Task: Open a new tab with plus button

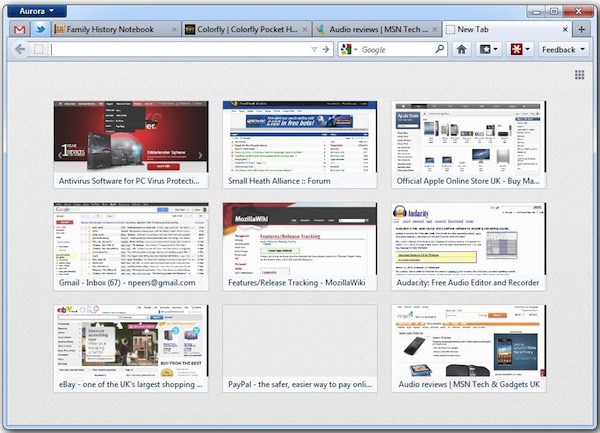Action: [581, 29]
